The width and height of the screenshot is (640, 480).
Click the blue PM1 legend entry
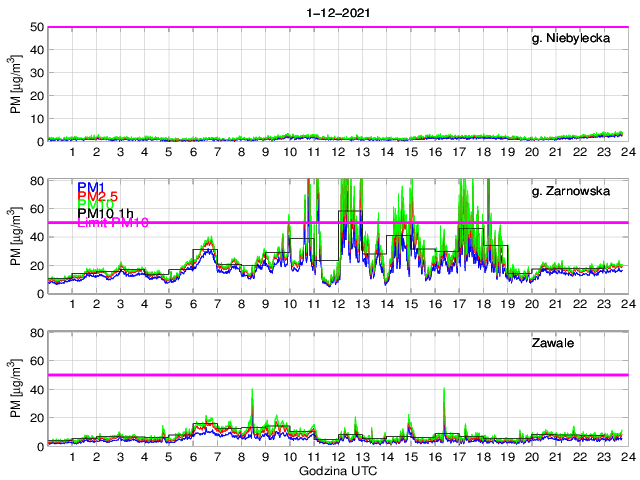tap(90, 187)
